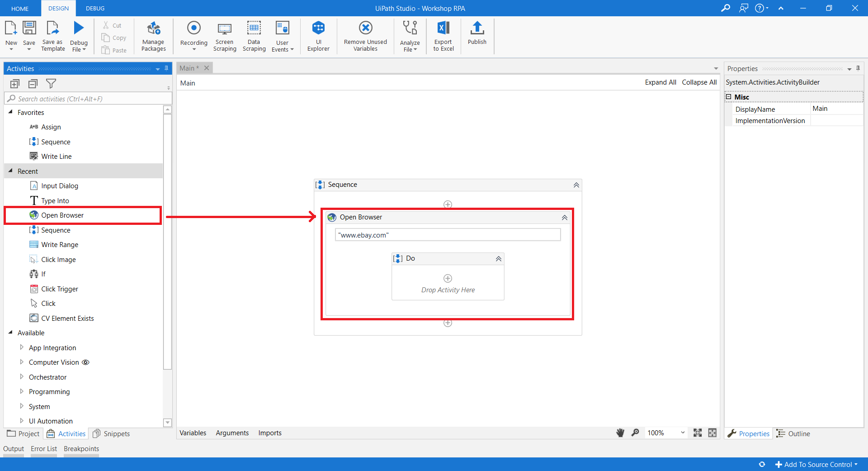
Task: Click Collapse All in the designer
Action: coord(699,82)
